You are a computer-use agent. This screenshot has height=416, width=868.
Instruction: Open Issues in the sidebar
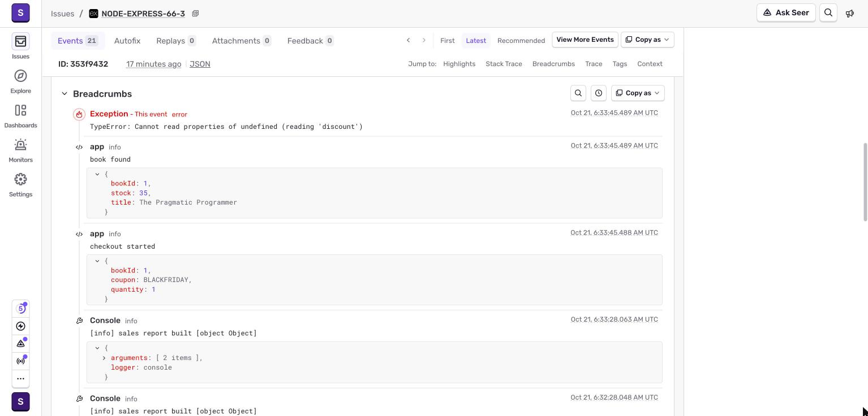click(x=20, y=46)
